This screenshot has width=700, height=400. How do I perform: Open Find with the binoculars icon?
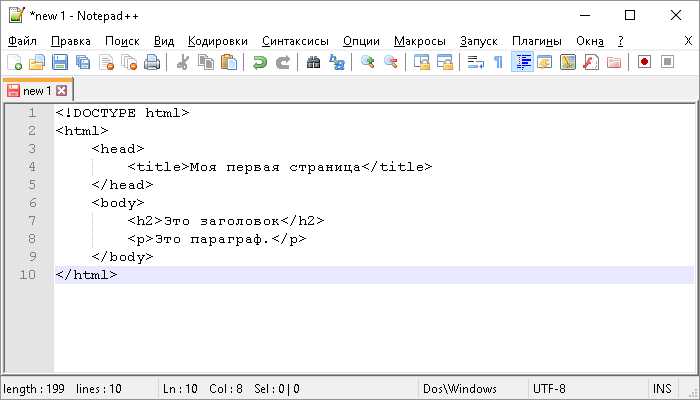(313, 62)
